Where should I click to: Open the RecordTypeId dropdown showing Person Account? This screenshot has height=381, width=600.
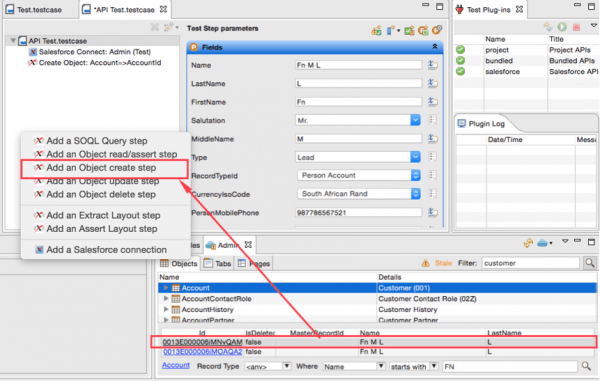pyautogui.click(x=416, y=175)
